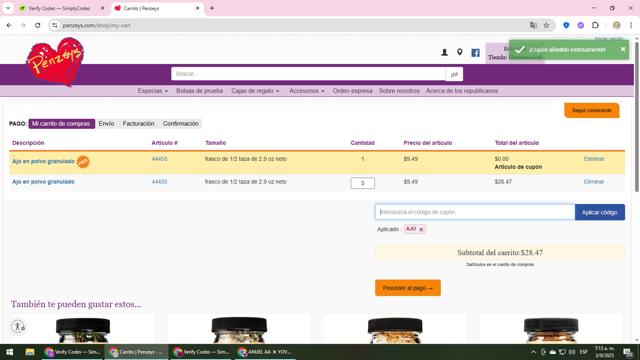This screenshot has height=360, width=640.
Task: Click article 44455 in coupon row
Action: tap(159, 159)
